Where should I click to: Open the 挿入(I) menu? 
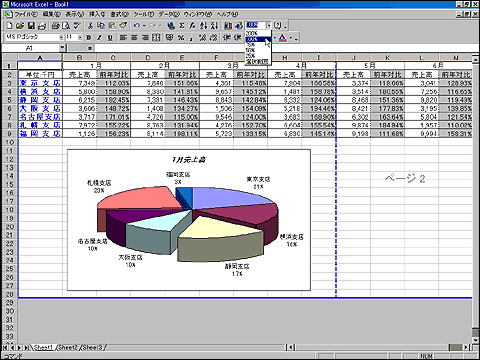tap(97, 14)
